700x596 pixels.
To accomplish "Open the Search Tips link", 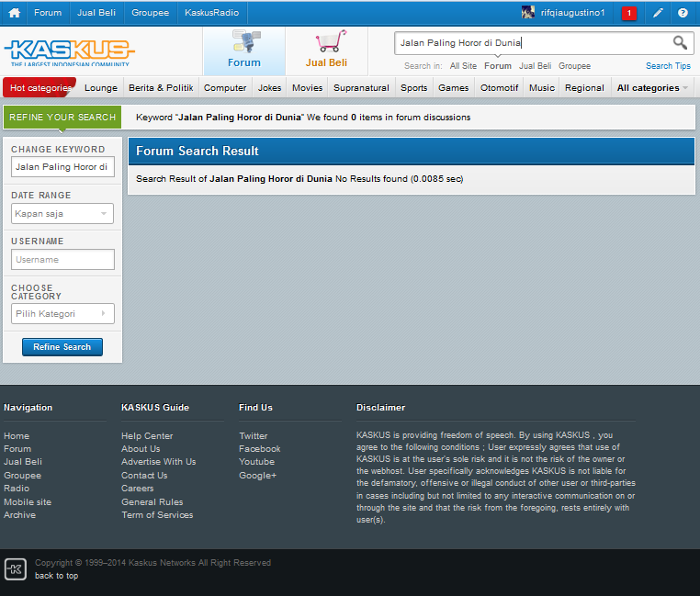I will click(x=668, y=66).
